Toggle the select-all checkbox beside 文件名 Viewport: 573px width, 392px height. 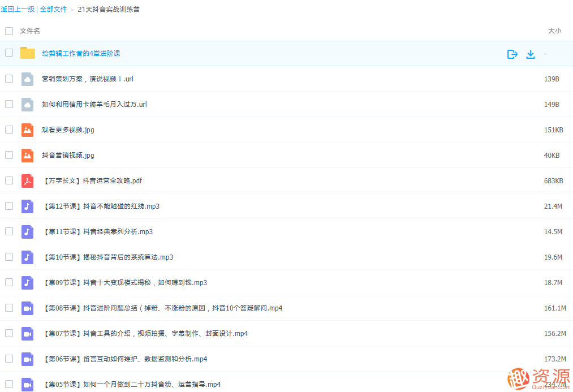[x=9, y=31]
